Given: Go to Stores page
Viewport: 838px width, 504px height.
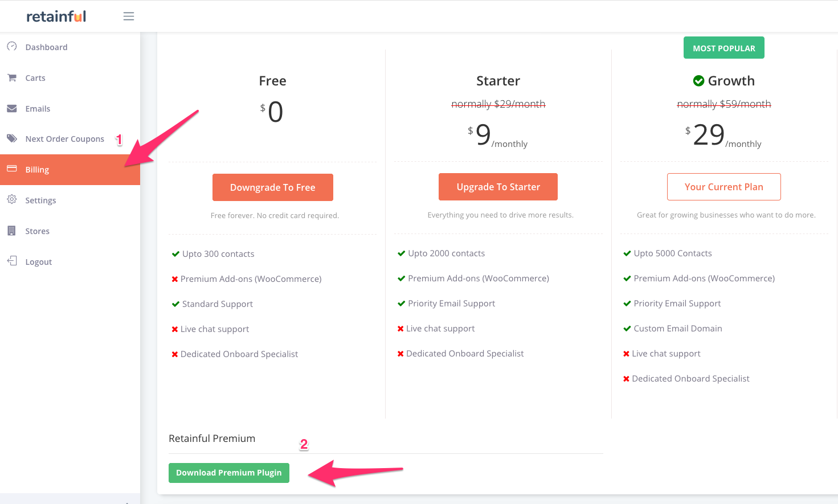Looking at the screenshot, I should click(70, 231).
